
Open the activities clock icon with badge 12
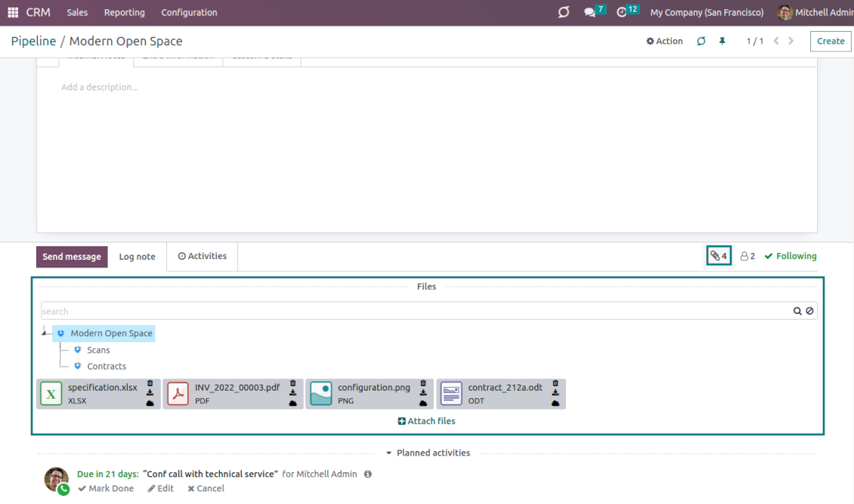coord(621,12)
